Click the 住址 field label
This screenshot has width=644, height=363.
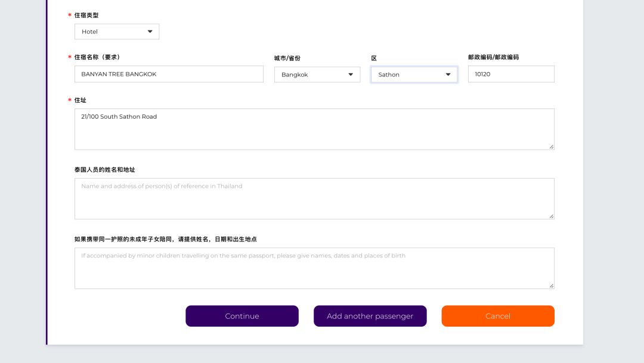[80, 100]
